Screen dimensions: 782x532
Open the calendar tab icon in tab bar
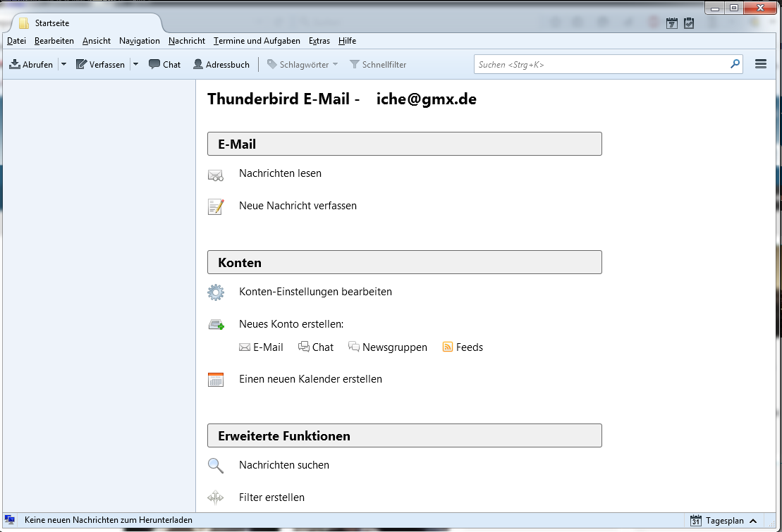[x=672, y=23]
